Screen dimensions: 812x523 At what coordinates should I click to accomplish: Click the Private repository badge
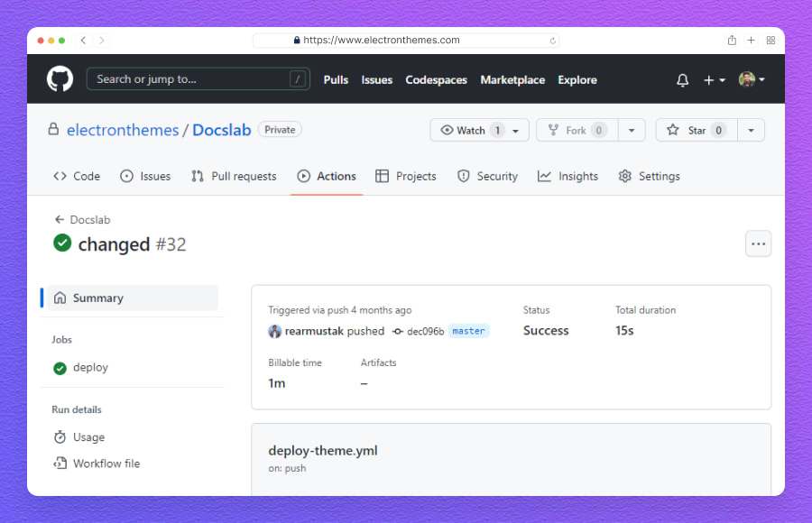tap(280, 130)
